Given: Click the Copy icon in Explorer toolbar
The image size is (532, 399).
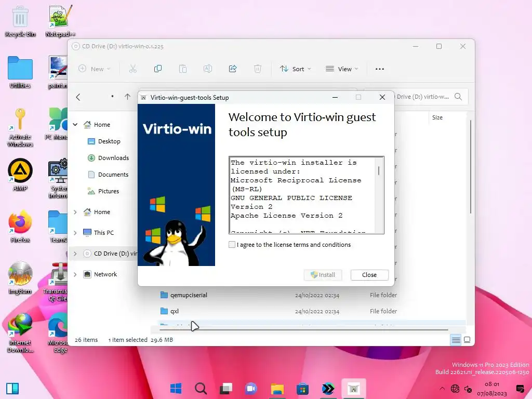Looking at the screenshot, I should tap(158, 69).
